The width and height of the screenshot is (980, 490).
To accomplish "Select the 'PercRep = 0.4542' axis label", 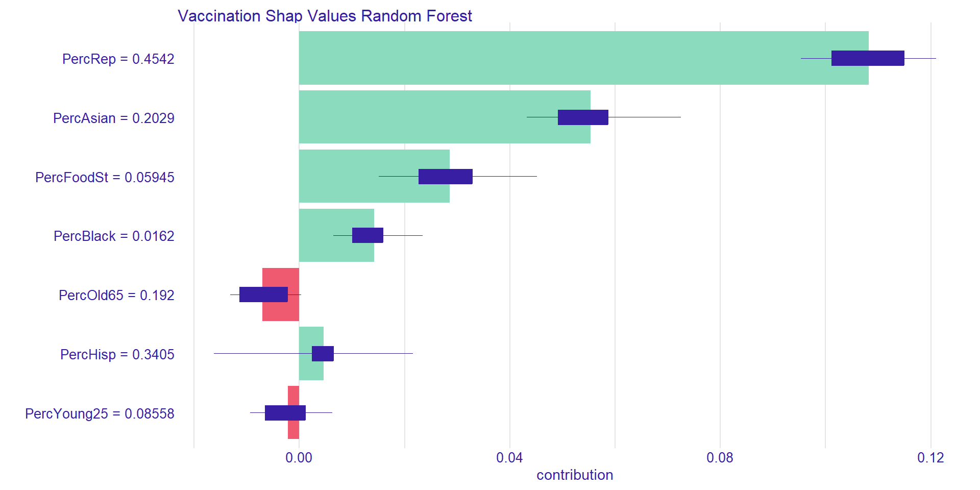I will click(118, 59).
